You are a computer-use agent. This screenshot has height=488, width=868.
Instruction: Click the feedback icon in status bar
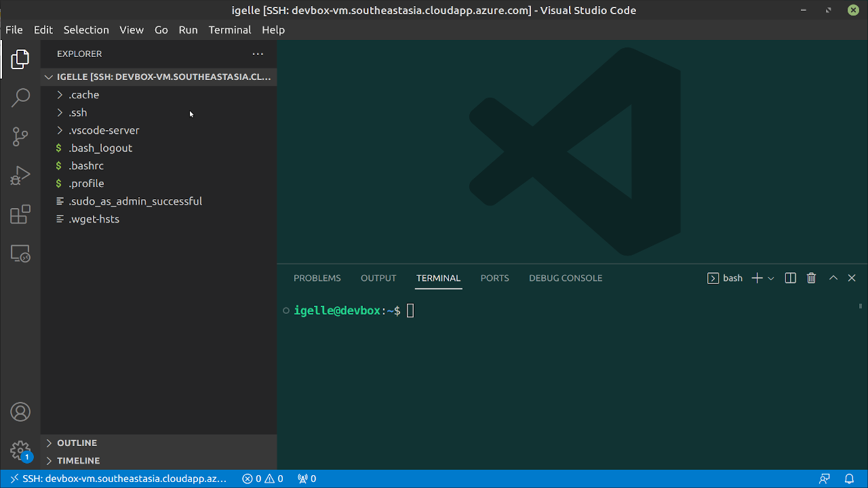pos(825,479)
